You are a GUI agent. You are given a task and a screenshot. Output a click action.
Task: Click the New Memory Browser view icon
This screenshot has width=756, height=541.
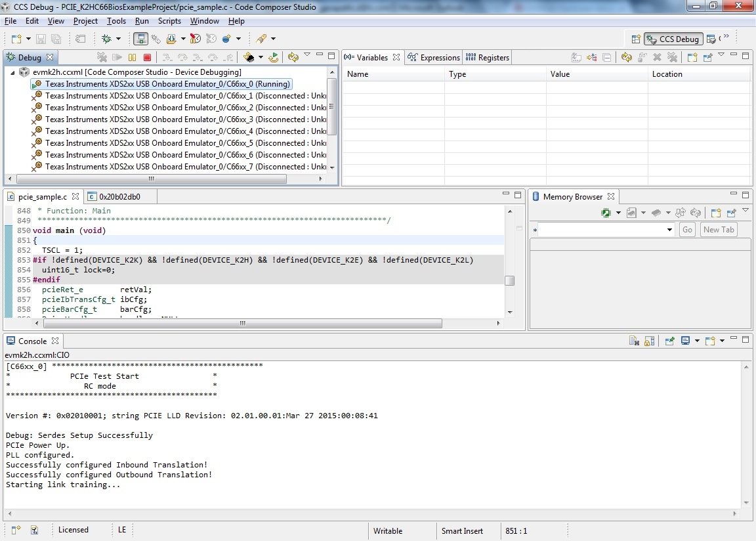pos(716,213)
